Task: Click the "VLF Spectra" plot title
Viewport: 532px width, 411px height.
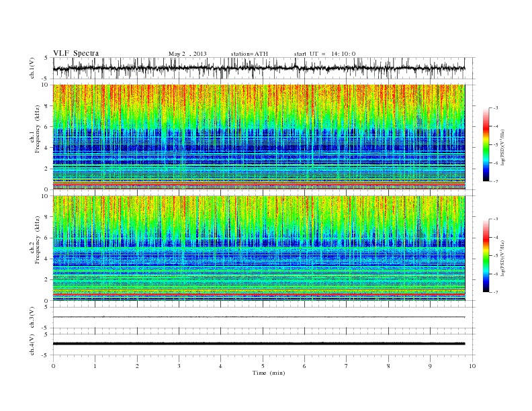Action: pyautogui.click(x=76, y=53)
